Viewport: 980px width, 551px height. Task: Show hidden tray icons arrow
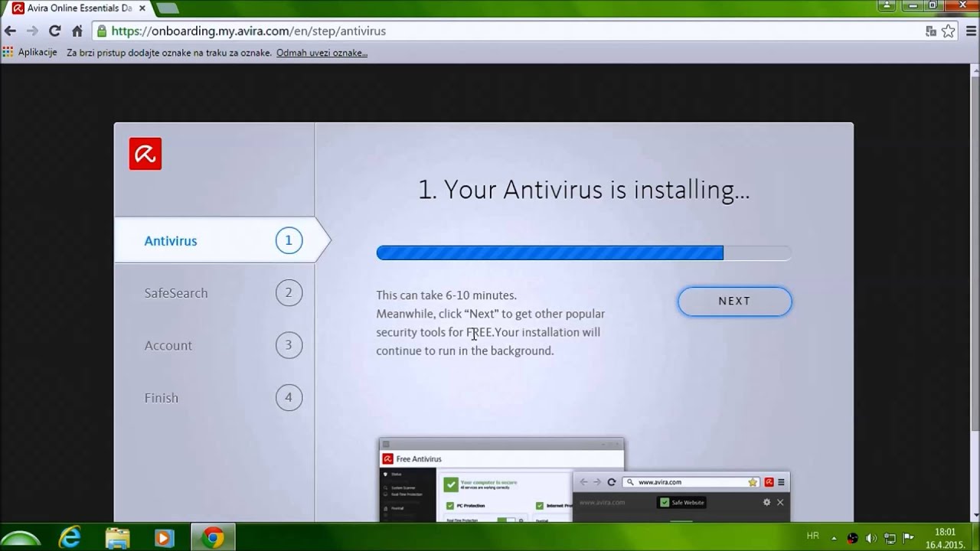click(834, 537)
